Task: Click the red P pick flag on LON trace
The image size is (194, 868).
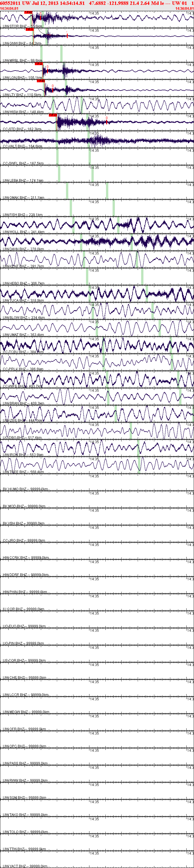Action: 39,64
